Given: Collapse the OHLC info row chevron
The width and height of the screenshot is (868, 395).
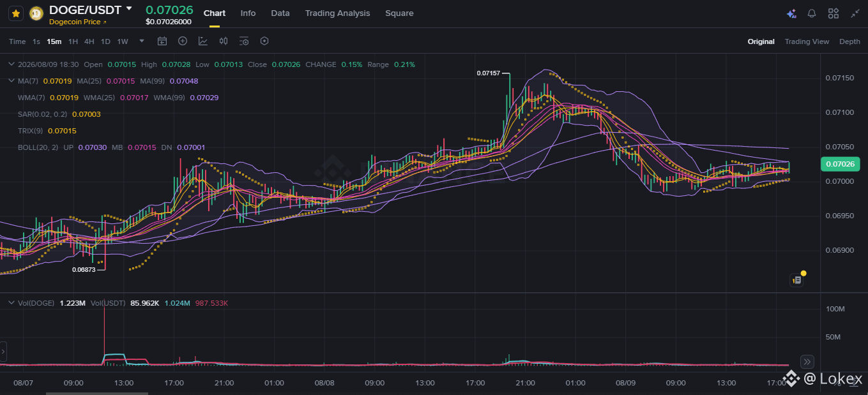Looking at the screenshot, I should (x=11, y=64).
